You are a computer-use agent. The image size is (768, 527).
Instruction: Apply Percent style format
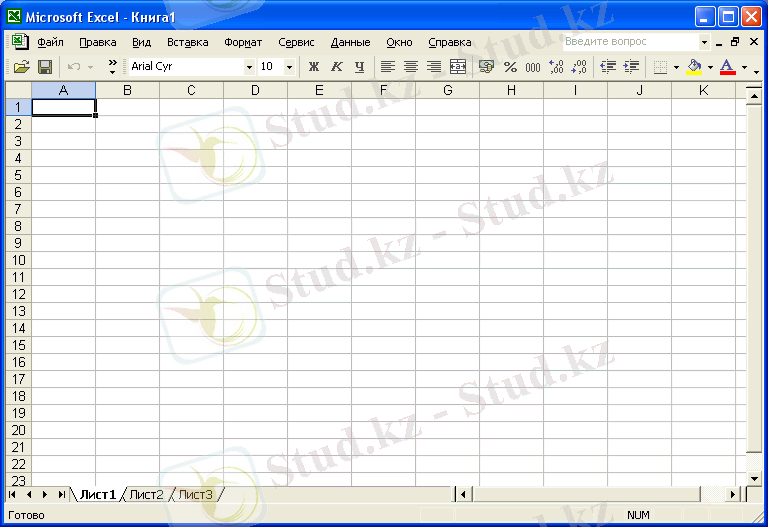[x=510, y=67]
